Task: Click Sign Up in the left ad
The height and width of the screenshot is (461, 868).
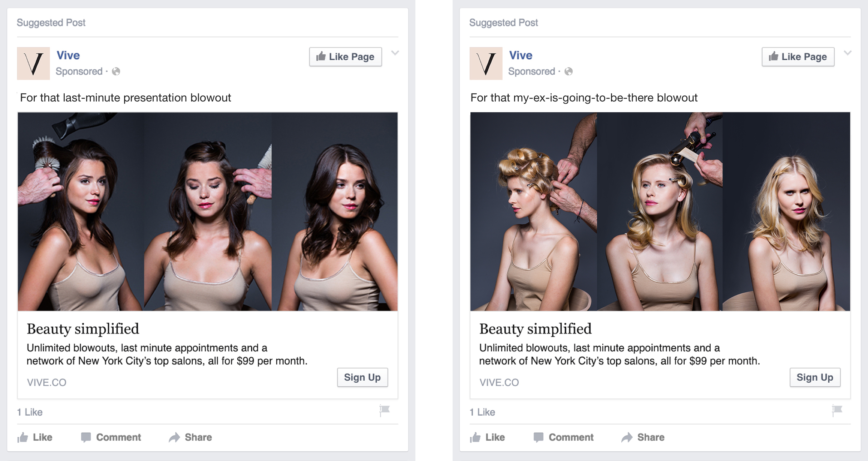Action: tap(362, 377)
